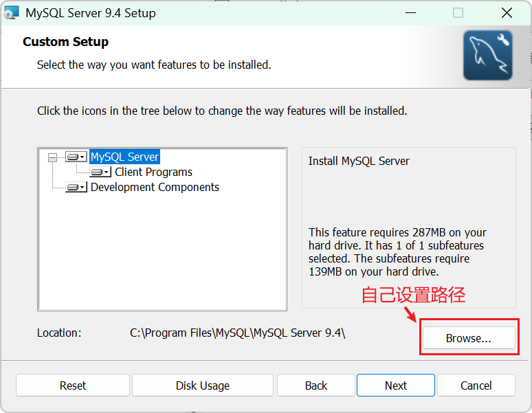Close the MySQL Server 9.4 Setup window

click(507, 13)
